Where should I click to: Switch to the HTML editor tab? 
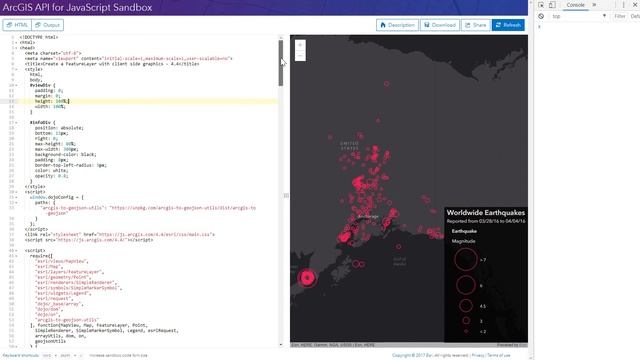[17, 25]
